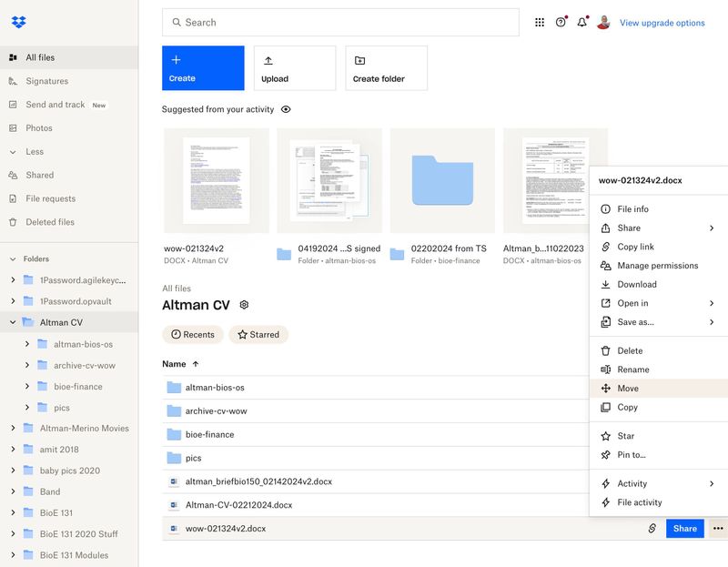The image size is (728, 567).
Task: Expand the Share submenu arrow
Action: coord(712,228)
